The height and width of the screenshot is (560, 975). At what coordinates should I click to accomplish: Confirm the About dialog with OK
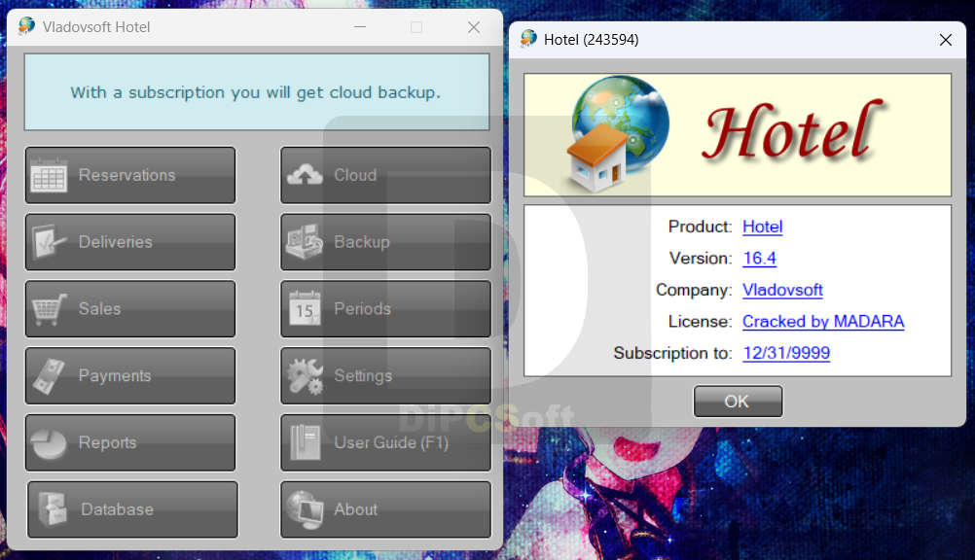click(739, 402)
